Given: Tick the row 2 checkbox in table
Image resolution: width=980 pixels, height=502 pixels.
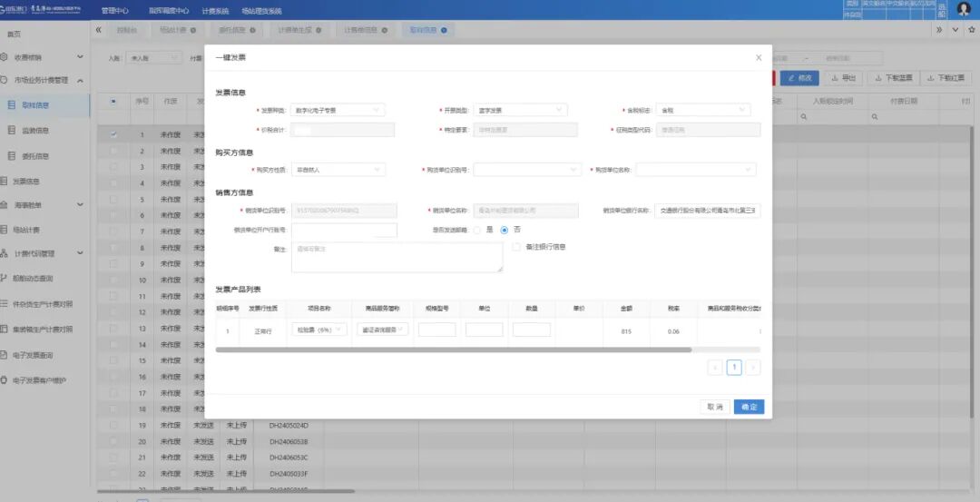Looking at the screenshot, I should coord(113,151).
